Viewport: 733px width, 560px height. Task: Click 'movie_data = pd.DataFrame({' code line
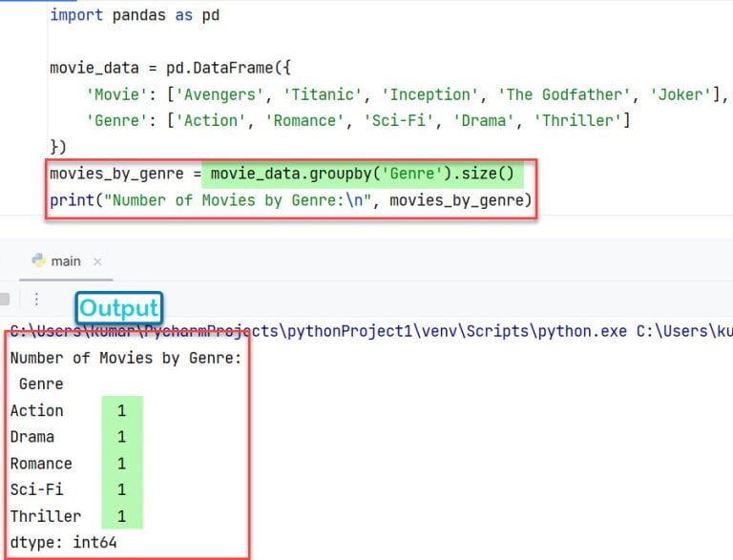170,69
